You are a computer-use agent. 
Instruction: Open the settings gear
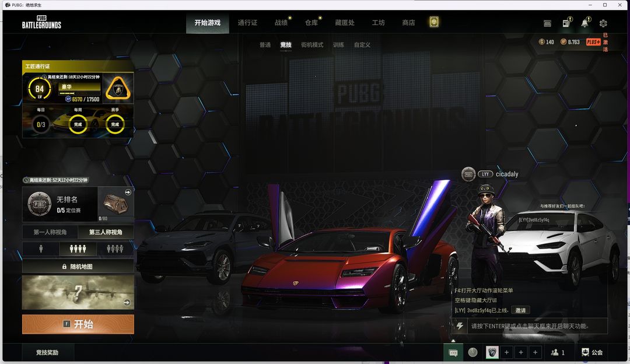[x=603, y=23]
